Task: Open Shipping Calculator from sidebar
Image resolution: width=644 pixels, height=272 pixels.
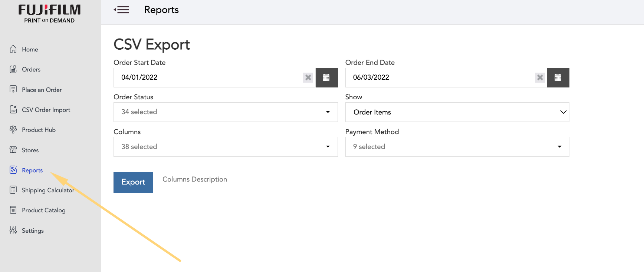Action: pos(47,190)
